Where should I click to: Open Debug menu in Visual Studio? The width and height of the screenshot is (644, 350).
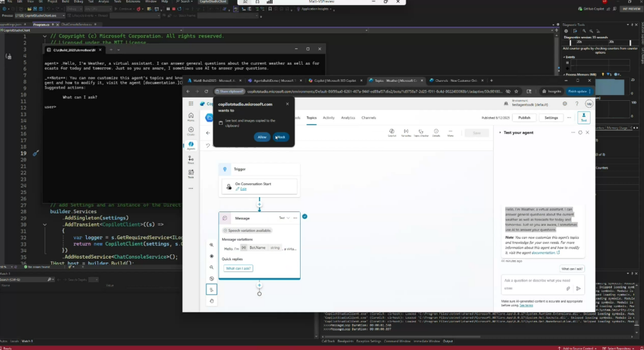point(79,2)
